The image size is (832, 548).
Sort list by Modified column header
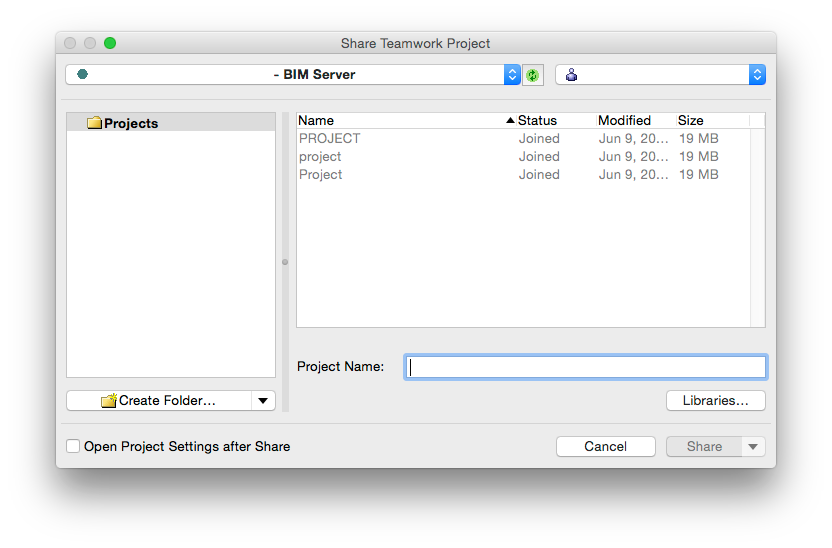636,120
